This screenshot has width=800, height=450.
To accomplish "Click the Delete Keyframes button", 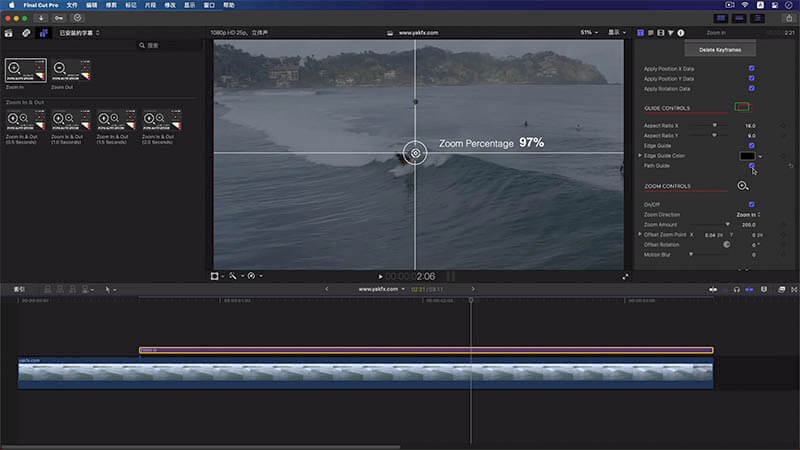I will pyautogui.click(x=720, y=49).
